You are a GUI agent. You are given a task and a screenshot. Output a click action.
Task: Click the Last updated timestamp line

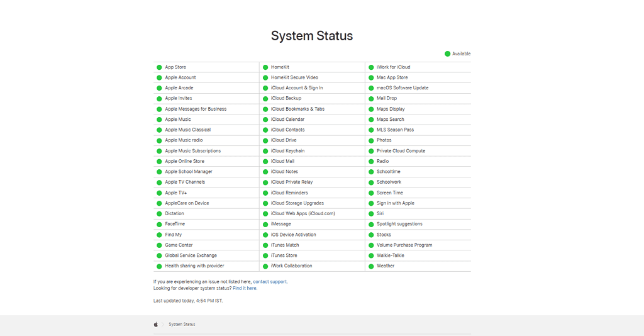click(x=188, y=301)
